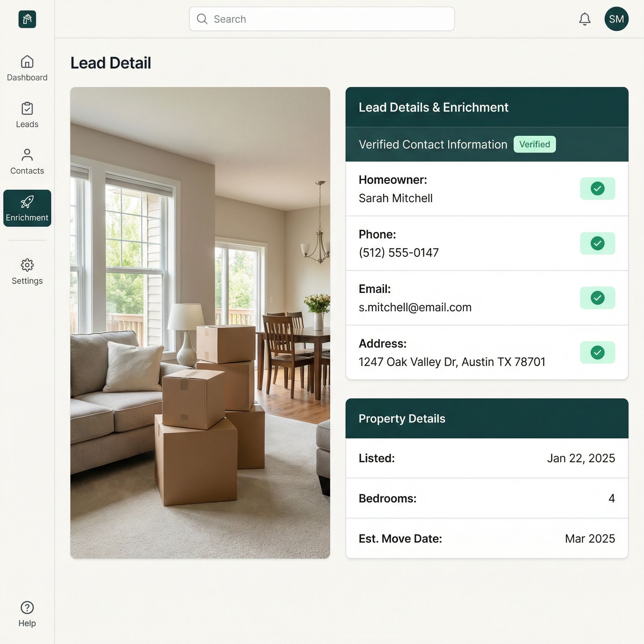The width and height of the screenshot is (644, 644).
Task: Click the search magnifier icon
Action: click(202, 19)
